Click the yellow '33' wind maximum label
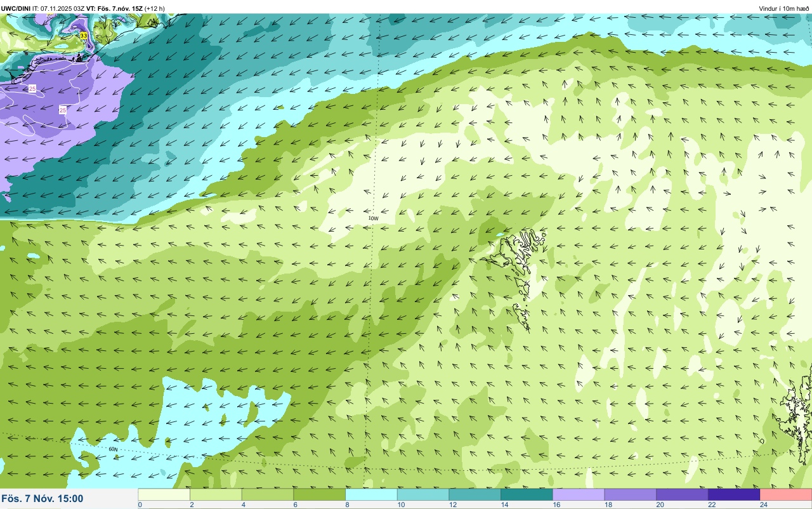Screen dimensions: 812x509 [84, 36]
